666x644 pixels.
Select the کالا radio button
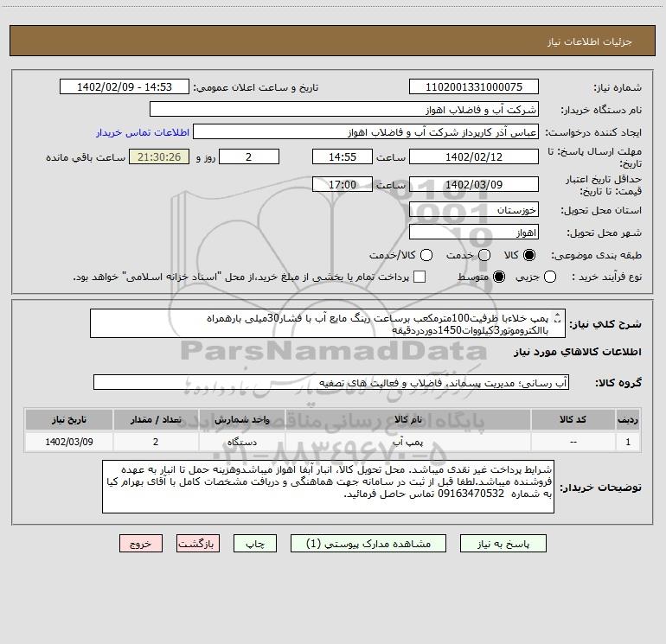529,255
